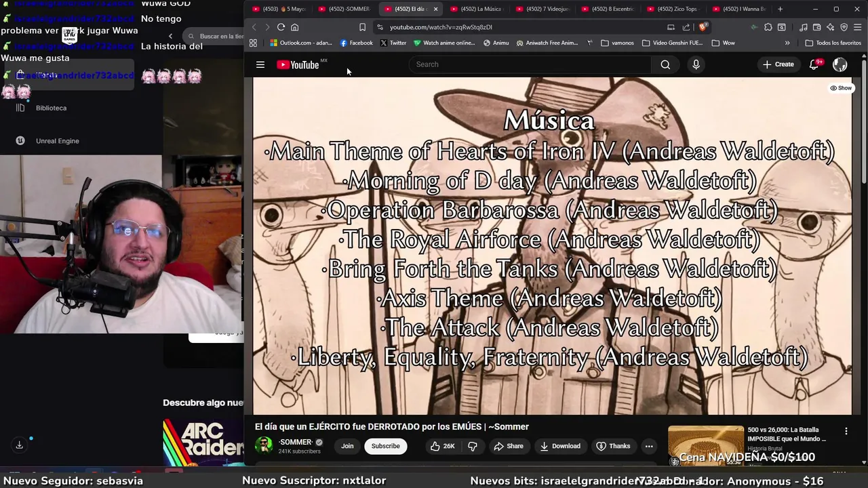
Task: Click the Subscribe button
Action: 385,446
